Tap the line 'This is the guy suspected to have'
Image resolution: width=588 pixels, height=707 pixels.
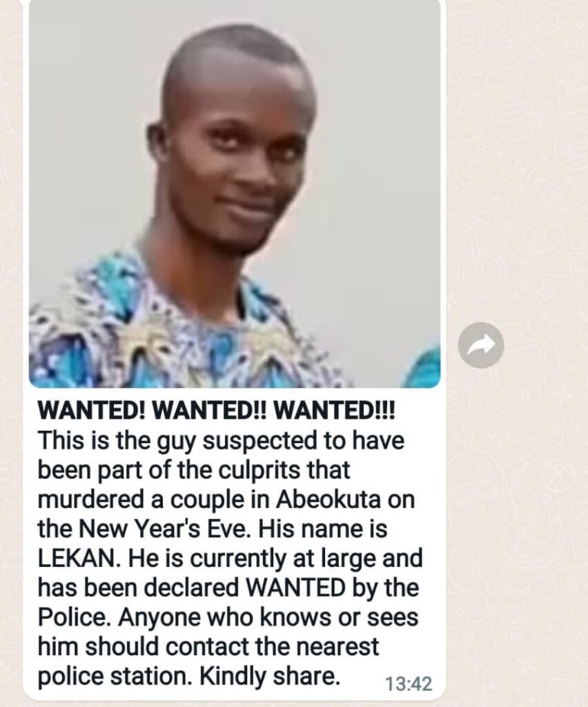[x=221, y=441]
